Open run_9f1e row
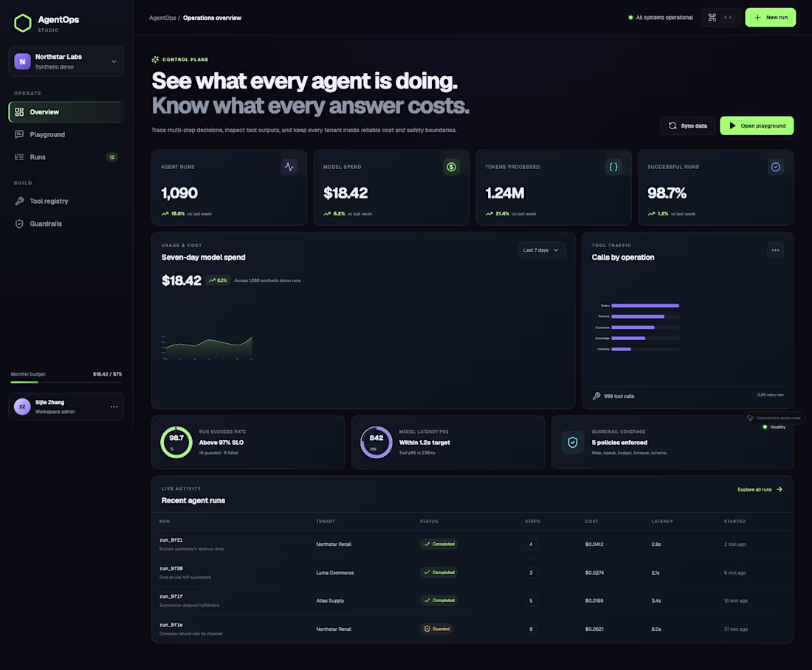The height and width of the screenshot is (670, 812). pos(472,629)
